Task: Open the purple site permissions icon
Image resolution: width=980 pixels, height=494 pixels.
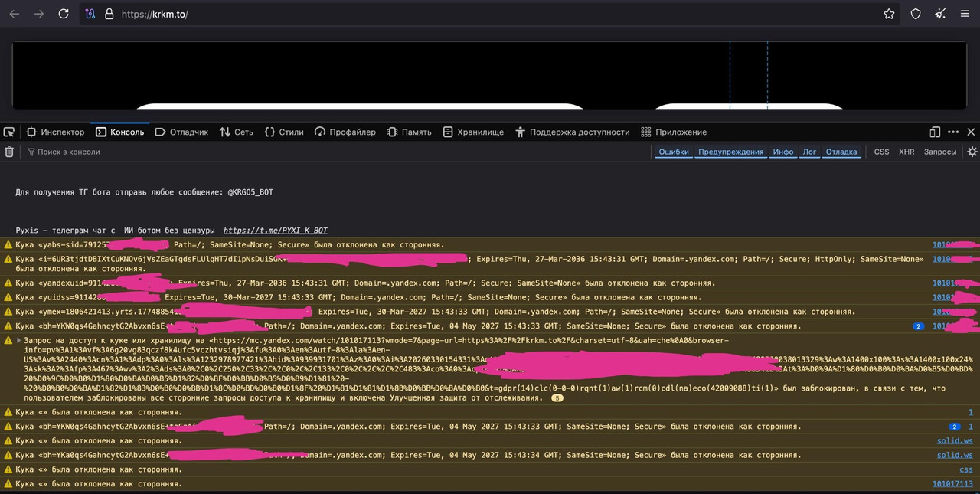Action: coord(90,14)
